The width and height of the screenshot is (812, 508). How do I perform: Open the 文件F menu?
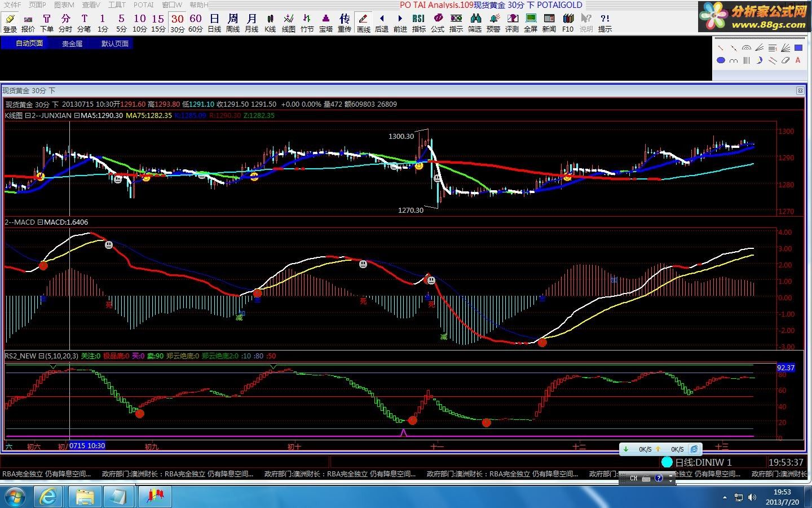pyautogui.click(x=12, y=5)
